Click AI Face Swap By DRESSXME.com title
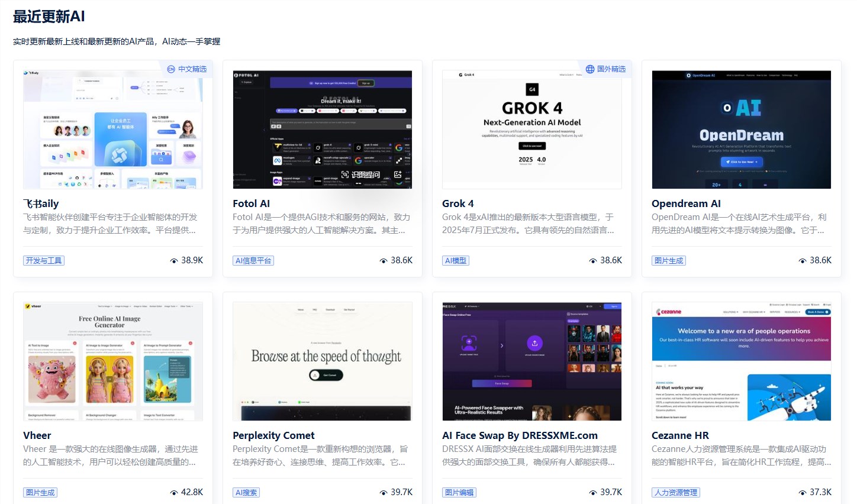 [520, 435]
